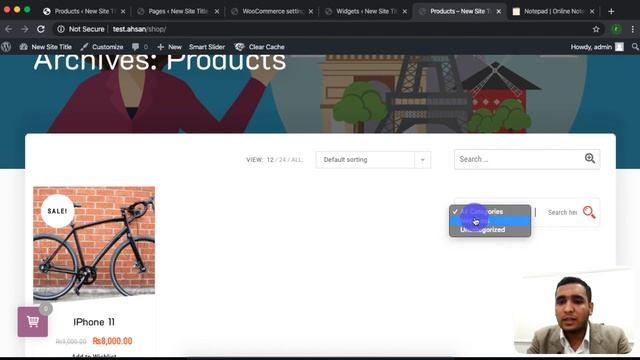
Task: Open comments bubble in admin bar
Action: 139,47
